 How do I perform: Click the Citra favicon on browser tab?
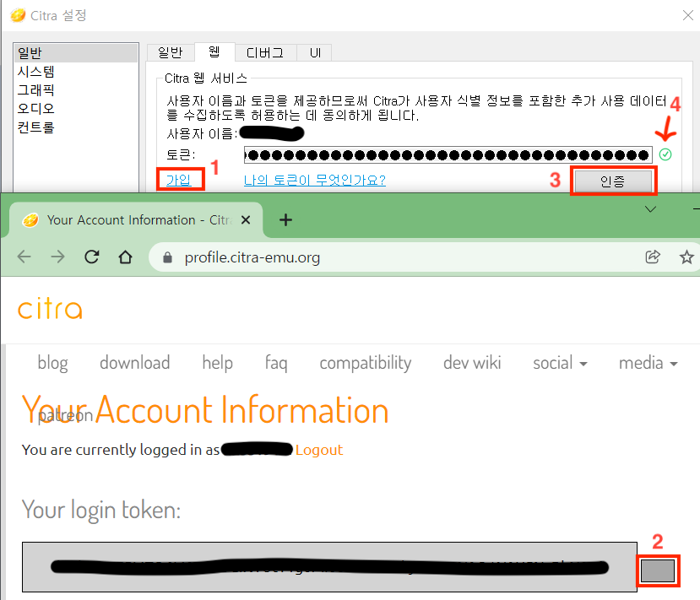pos(30,220)
